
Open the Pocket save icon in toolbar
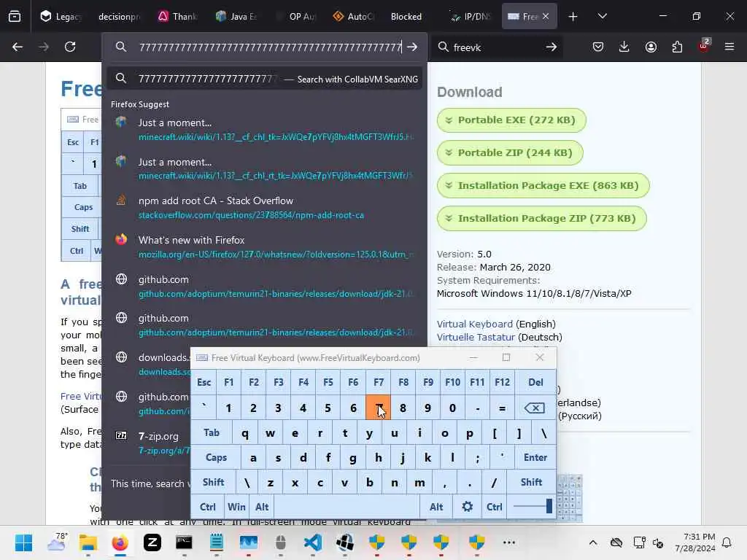(598, 47)
